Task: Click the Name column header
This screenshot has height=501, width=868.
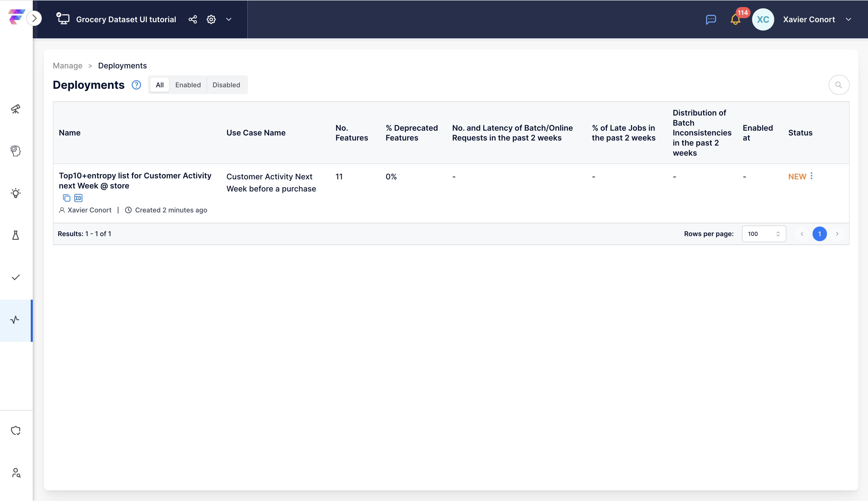Action: pos(70,133)
